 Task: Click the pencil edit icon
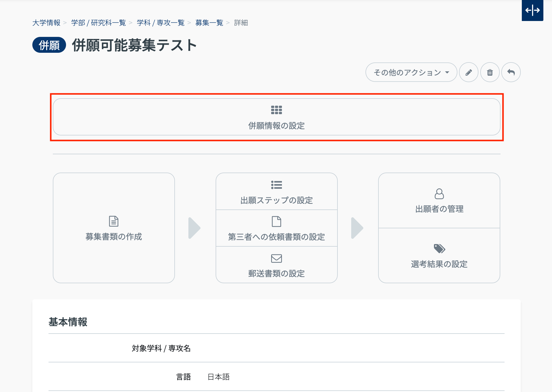click(468, 72)
